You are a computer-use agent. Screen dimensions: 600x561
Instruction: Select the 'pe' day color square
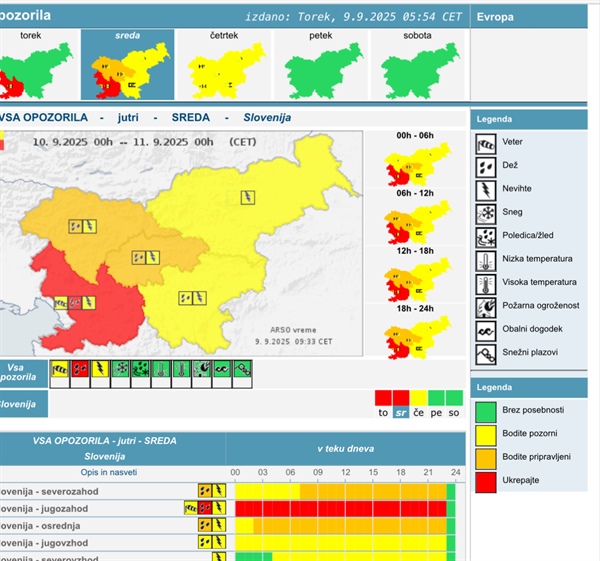coord(436,398)
